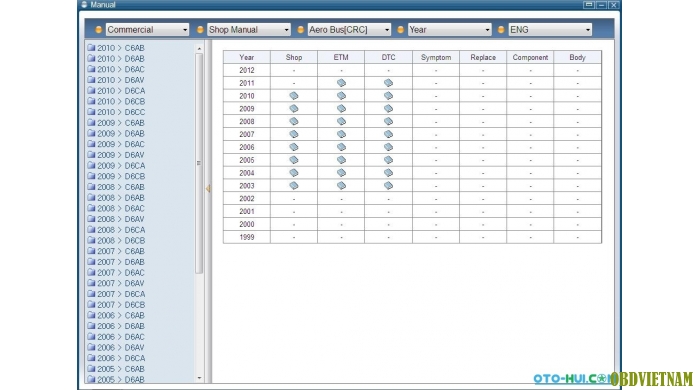Collapse the left panel with the splitter arrow

click(x=208, y=189)
